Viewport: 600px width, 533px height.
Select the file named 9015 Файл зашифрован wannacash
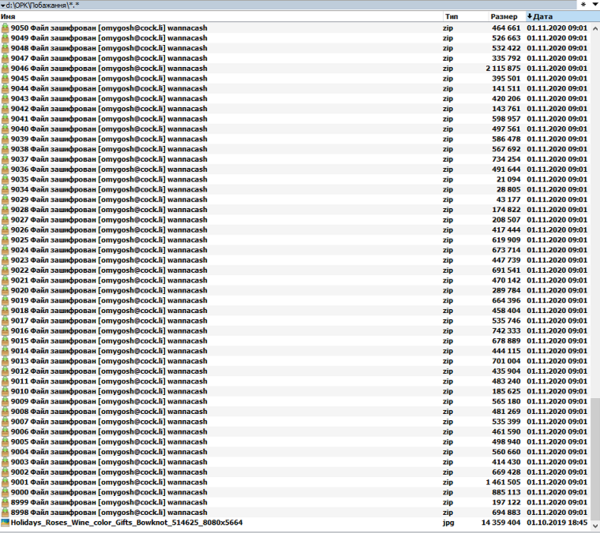tap(109, 341)
